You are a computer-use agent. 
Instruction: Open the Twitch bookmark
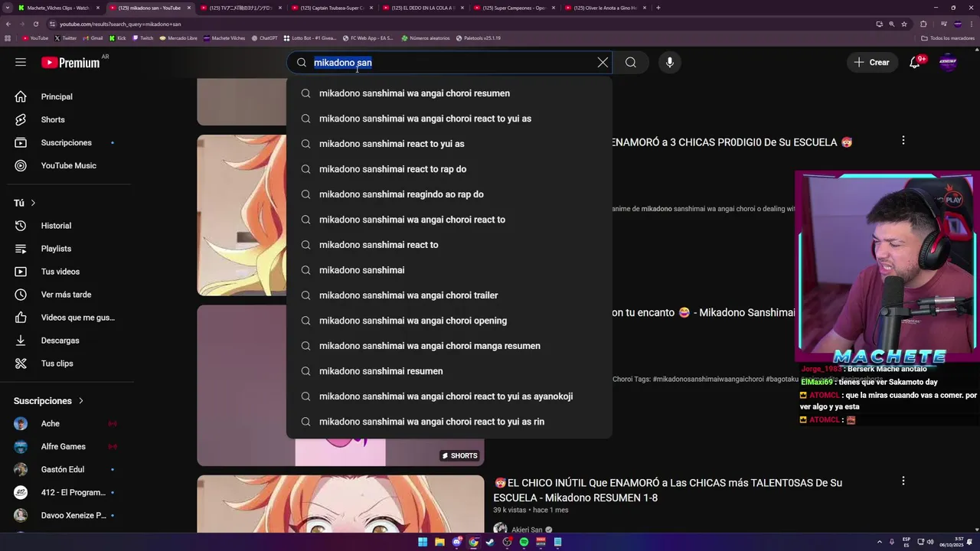click(x=143, y=37)
